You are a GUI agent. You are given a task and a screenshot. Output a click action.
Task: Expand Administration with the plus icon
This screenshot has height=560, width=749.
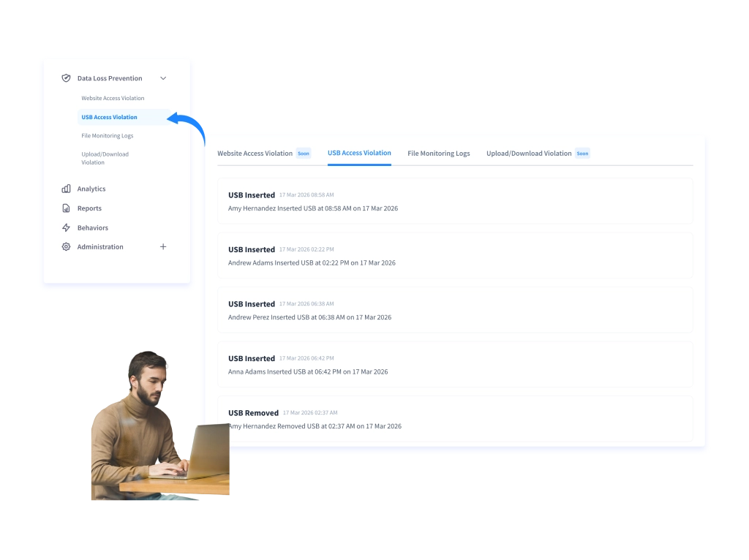(x=163, y=247)
